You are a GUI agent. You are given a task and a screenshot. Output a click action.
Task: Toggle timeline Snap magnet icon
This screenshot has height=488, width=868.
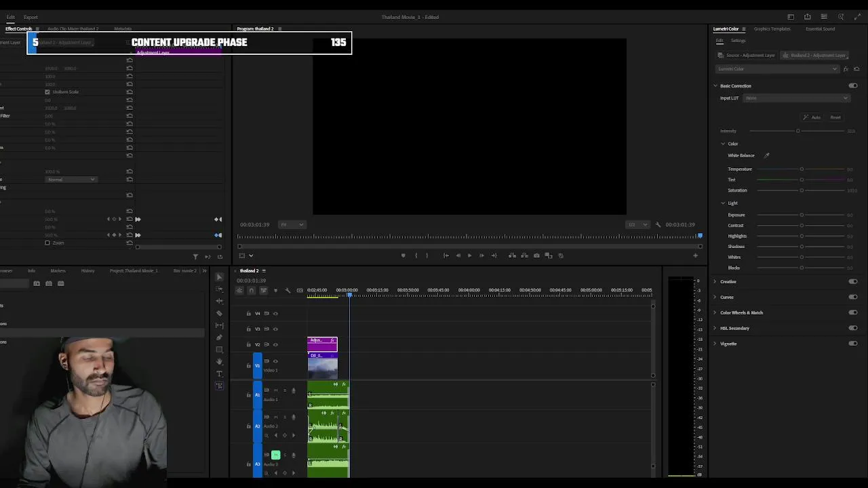(251, 291)
